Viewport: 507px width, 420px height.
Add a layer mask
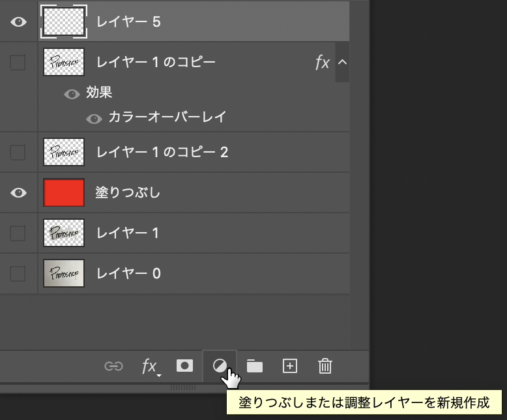[x=184, y=367]
